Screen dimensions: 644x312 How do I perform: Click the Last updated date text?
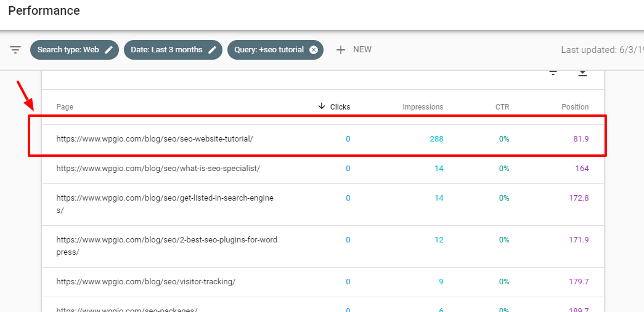[x=602, y=50]
